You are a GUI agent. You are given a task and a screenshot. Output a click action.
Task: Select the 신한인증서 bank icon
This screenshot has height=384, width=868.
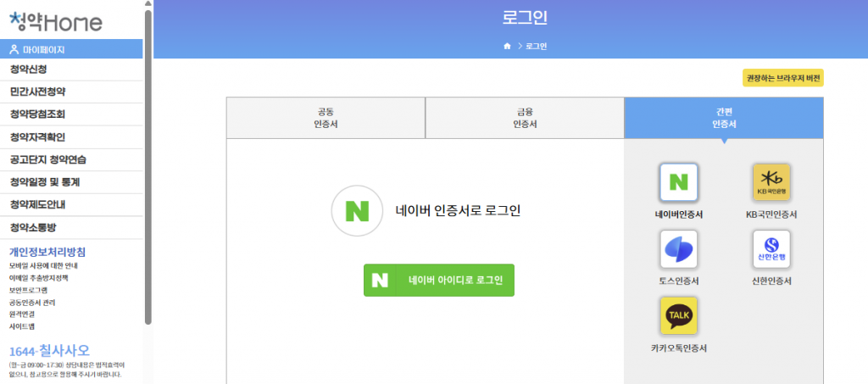[x=771, y=249]
